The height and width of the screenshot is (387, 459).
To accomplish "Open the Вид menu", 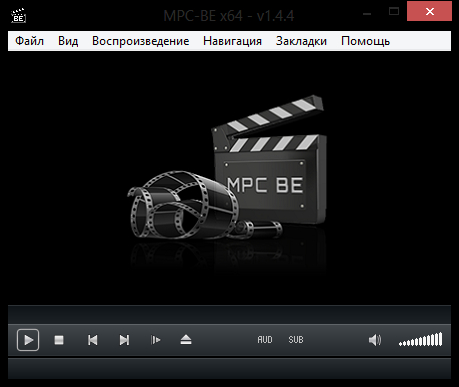I will coord(68,41).
